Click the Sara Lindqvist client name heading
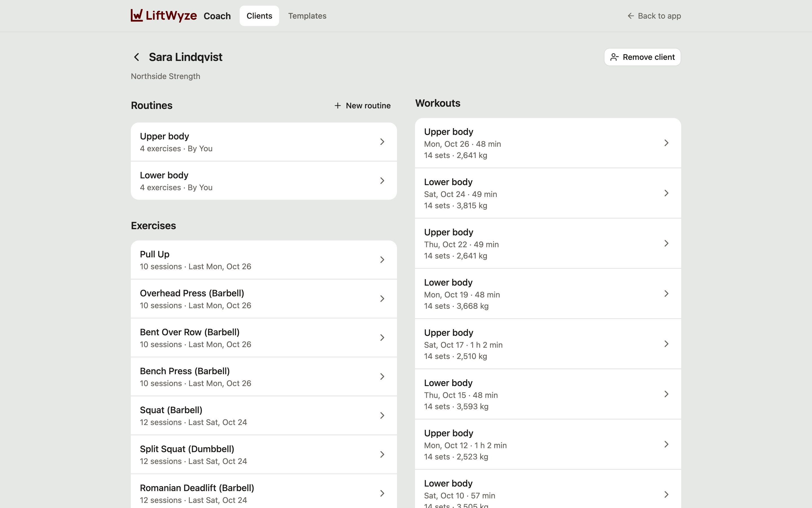812x508 pixels. click(x=186, y=57)
